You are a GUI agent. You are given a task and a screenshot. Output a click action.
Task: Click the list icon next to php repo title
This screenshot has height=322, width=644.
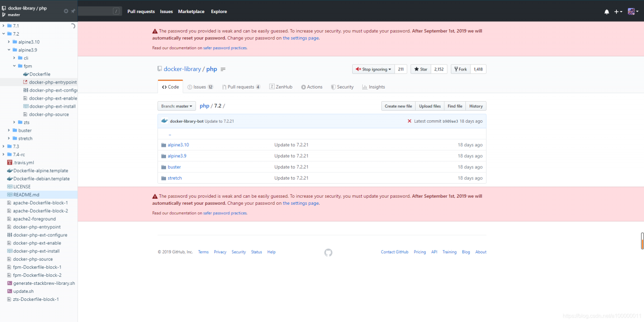pyautogui.click(x=223, y=69)
